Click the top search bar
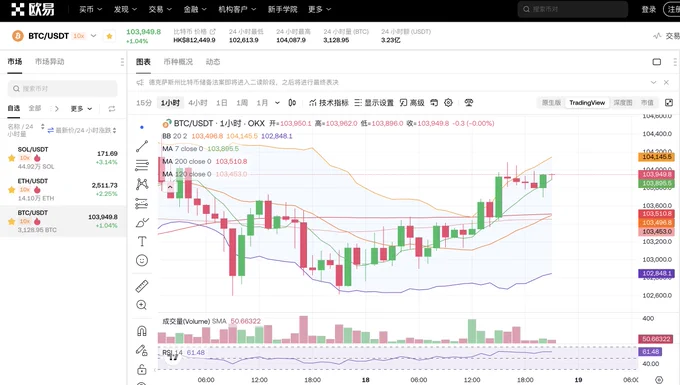The width and height of the screenshot is (680, 385). tap(572, 9)
